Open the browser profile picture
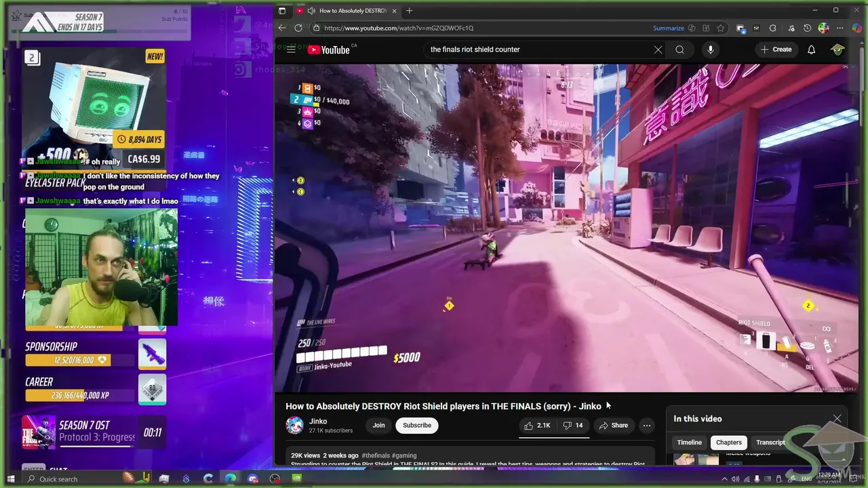This screenshot has width=868, height=488. click(823, 28)
